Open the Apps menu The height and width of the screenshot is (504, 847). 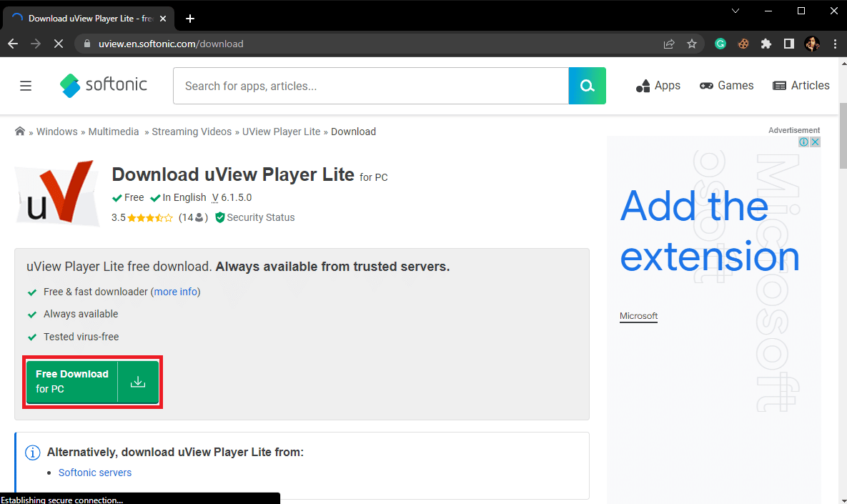pos(658,85)
